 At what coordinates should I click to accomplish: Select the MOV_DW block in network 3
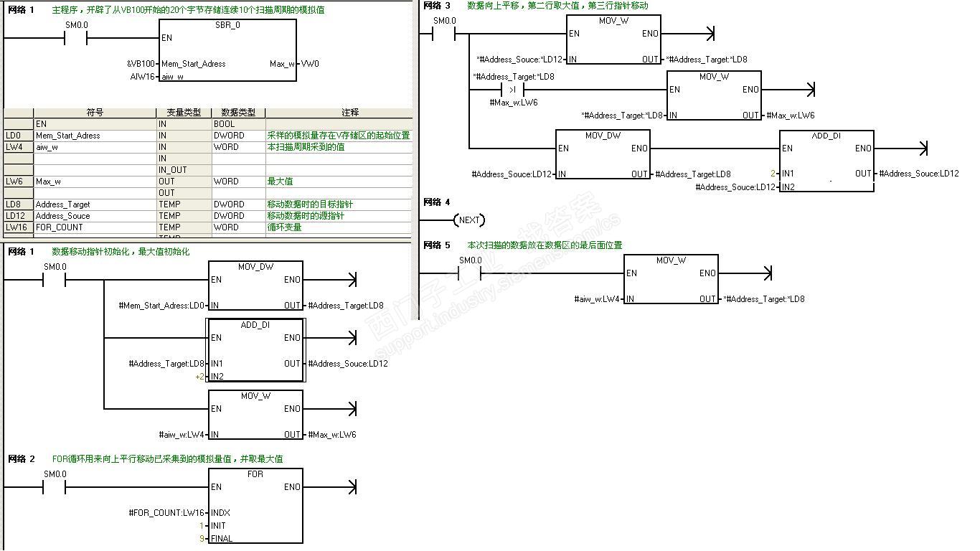[603, 155]
